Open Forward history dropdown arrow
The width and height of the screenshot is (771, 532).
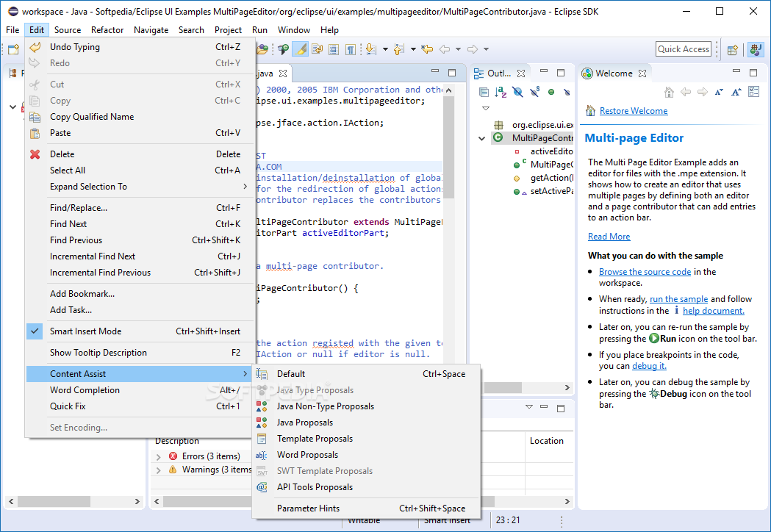coord(486,49)
